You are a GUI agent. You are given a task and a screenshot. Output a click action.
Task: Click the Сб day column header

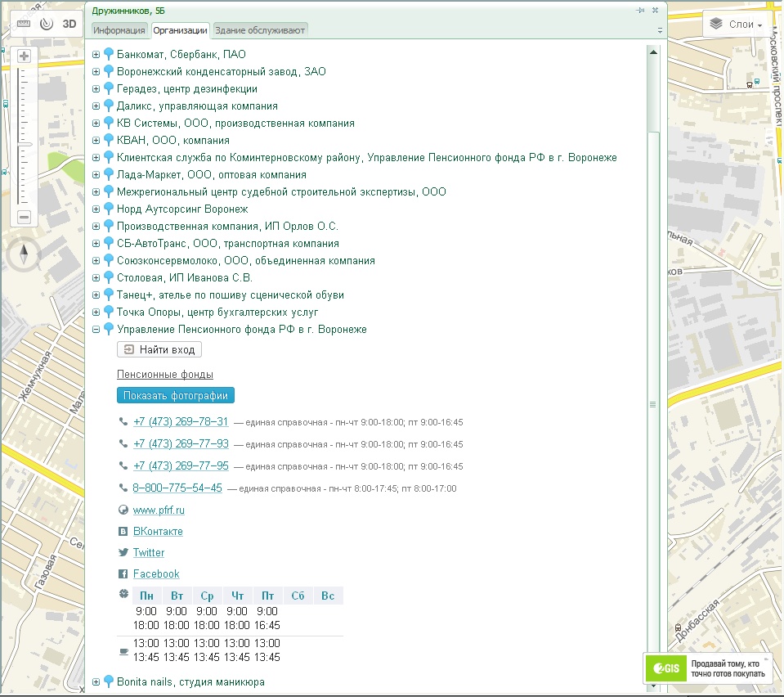coord(298,596)
